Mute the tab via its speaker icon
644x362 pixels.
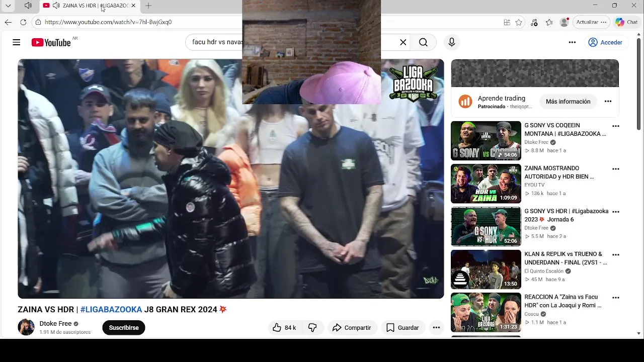click(56, 6)
